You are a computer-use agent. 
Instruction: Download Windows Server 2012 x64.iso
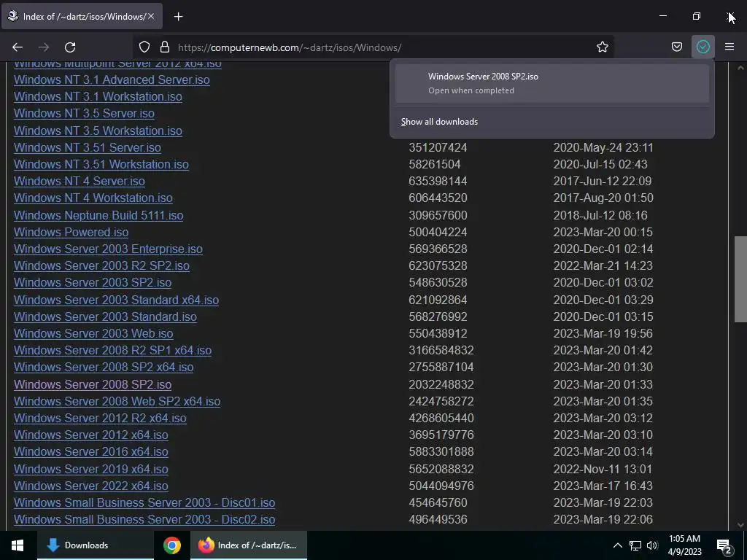tap(91, 435)
